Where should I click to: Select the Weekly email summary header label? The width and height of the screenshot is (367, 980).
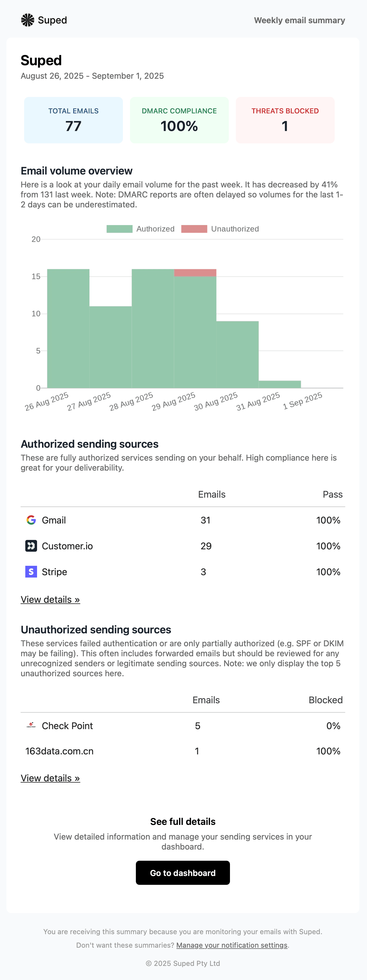(299, 20)
